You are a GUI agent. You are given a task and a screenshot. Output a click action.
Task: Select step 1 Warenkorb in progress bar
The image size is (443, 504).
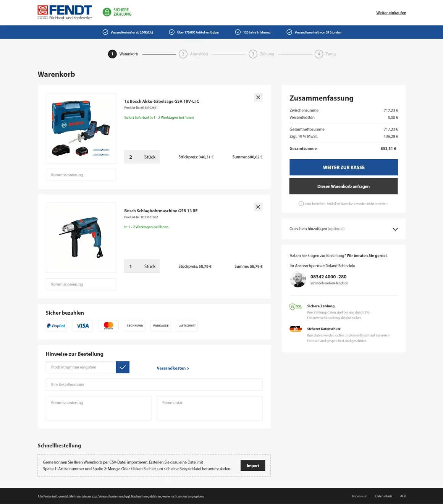click(x=123, y=54)
